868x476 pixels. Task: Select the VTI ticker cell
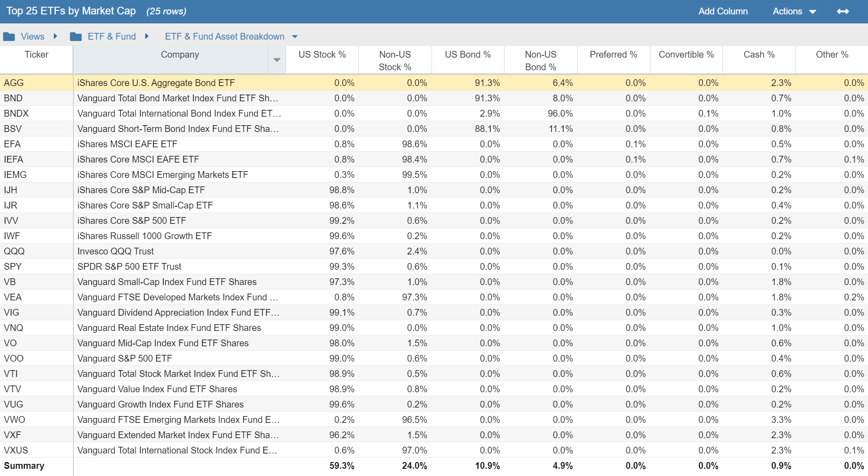[x=36, y=374]
